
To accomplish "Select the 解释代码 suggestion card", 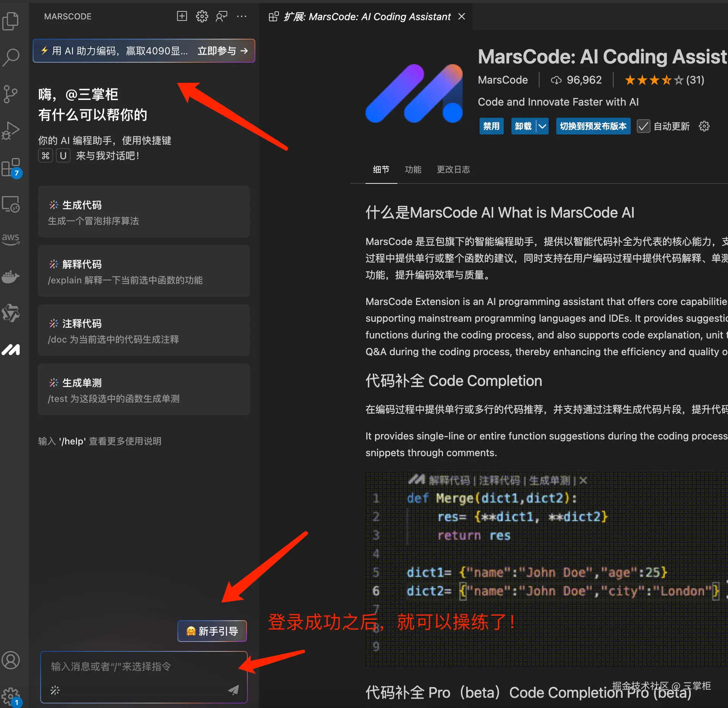I will click(x=144, y=271).
